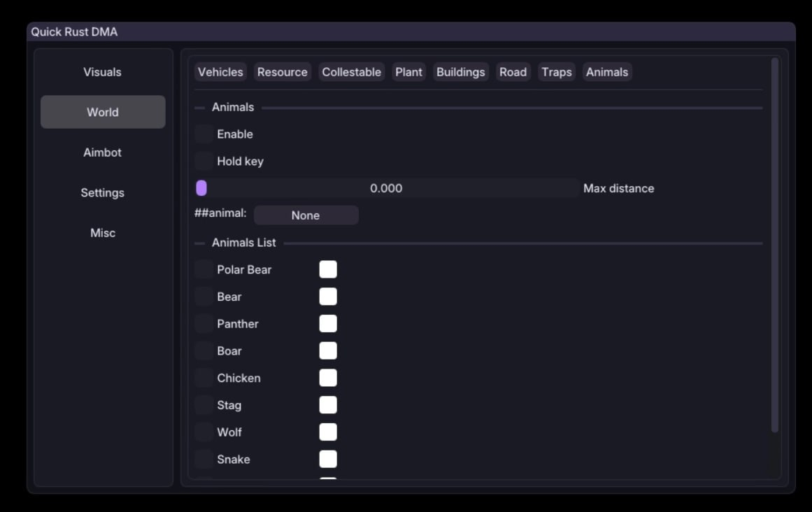Tick the Chicken checkbox

(204, 378)
